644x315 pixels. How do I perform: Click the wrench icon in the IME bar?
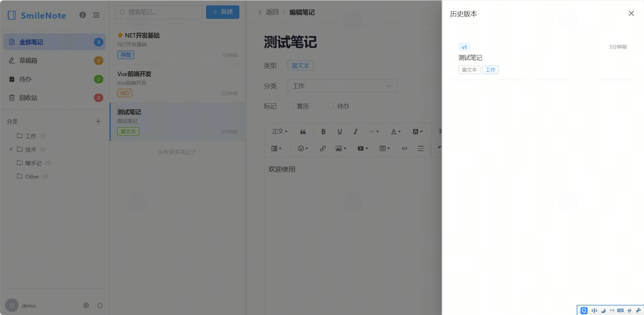tap(638, 310)
